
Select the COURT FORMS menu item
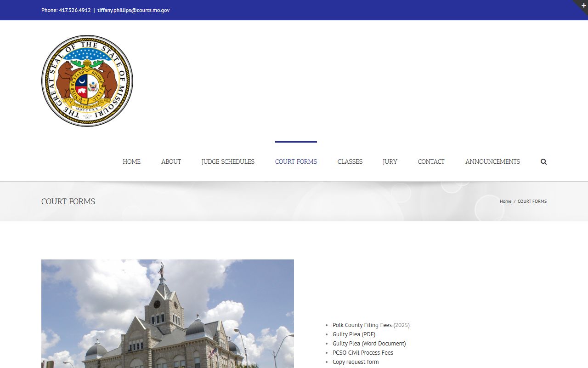[x=296, y=161]
